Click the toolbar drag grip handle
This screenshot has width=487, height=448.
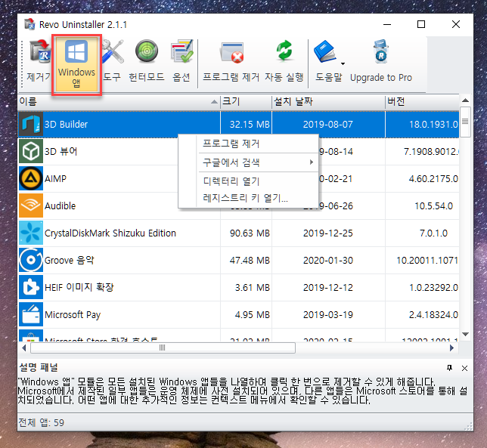tap(22, 64)
